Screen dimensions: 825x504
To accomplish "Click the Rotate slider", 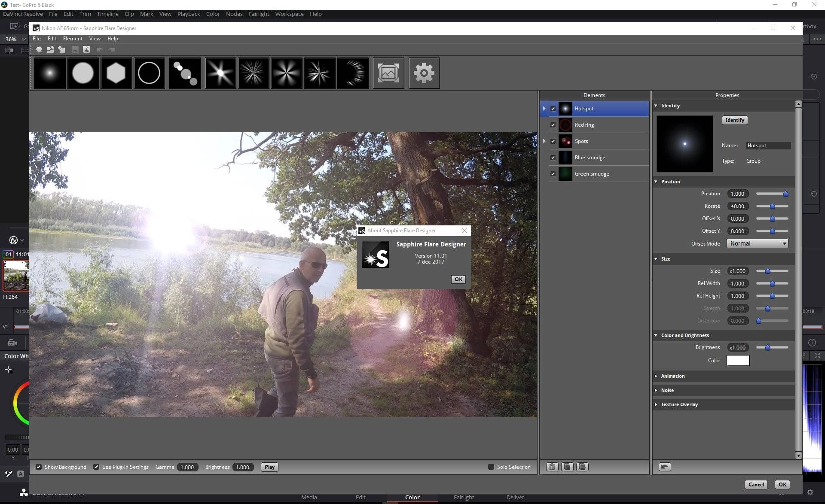I will pyautogui.click(x=772, y=206).
